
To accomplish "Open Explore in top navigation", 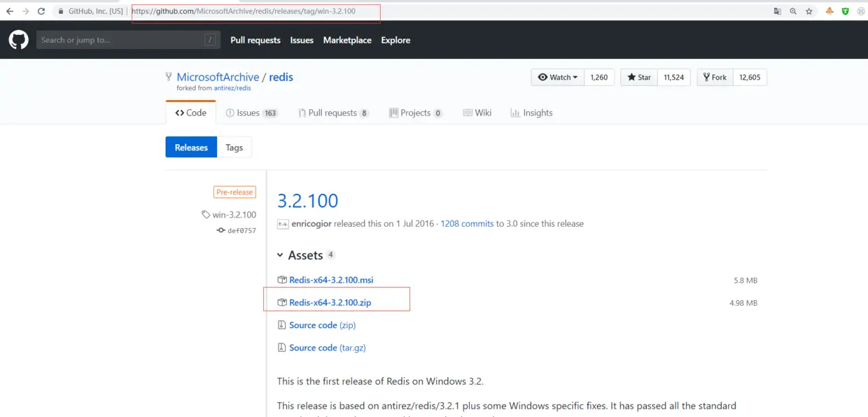I will pos(395,40).
